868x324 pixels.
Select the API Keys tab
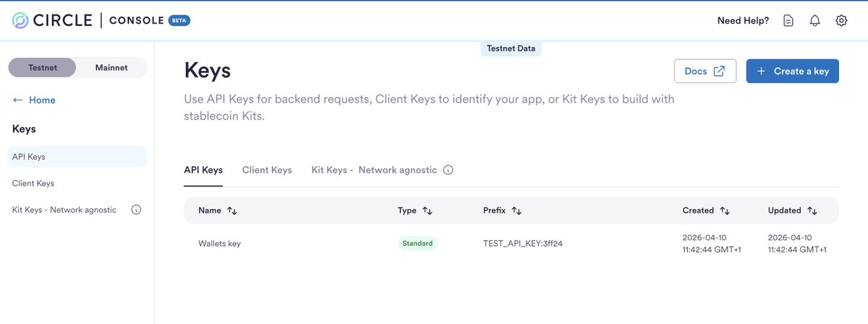click(x=203, y=170)
